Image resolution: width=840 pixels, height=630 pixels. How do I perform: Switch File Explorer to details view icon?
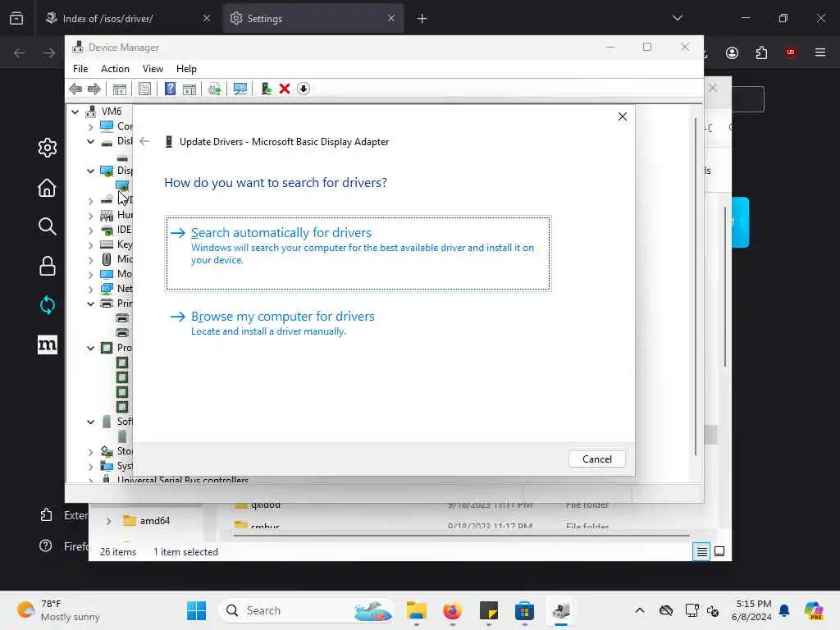(702, 551)
